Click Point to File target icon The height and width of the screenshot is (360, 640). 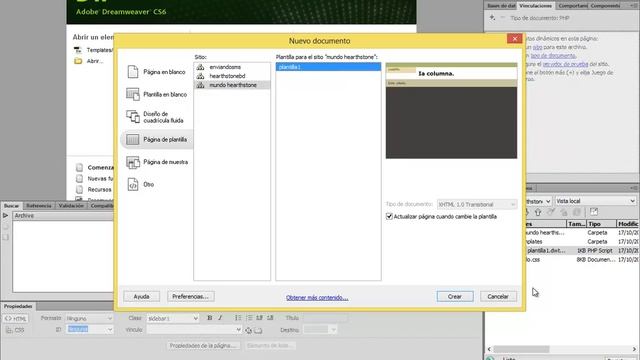pyautogui.click(x=248, y=330)
